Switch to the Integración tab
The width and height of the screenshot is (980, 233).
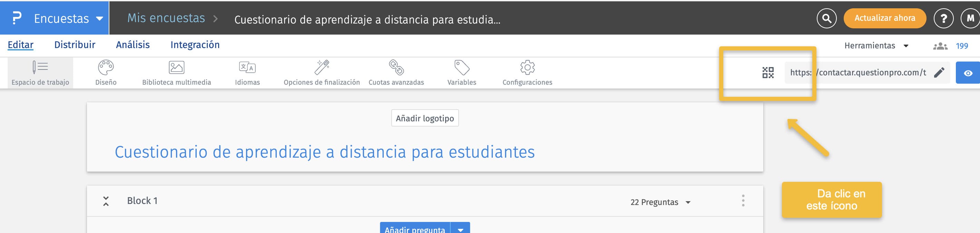195,45
